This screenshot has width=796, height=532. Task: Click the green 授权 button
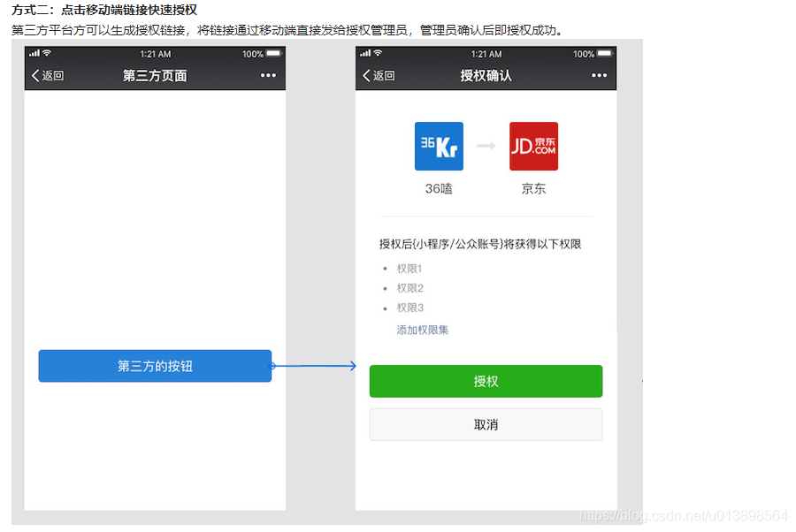(x=486, y=381)
